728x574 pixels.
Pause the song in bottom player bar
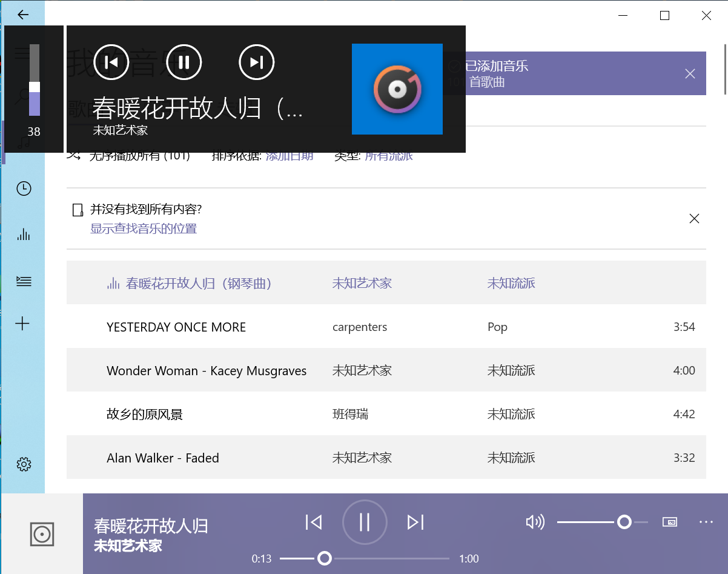(x=365, y=522)
